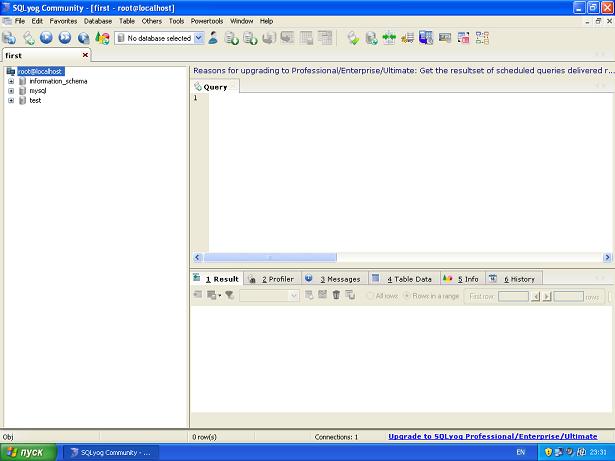Viewport: 615px width, 461px height.
Task: Switch to the 6 History tab
Action: click(514, 279)
